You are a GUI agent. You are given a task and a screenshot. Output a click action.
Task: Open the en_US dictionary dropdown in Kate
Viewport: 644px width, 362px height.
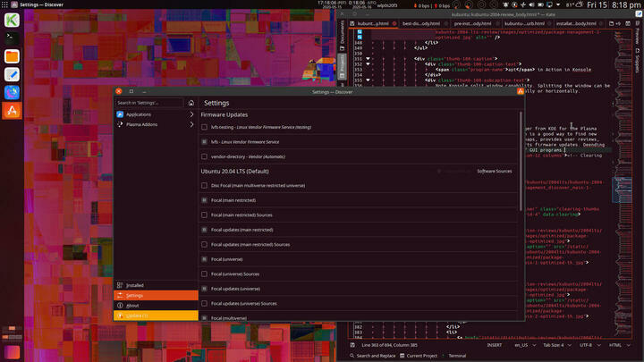[525, 345]
